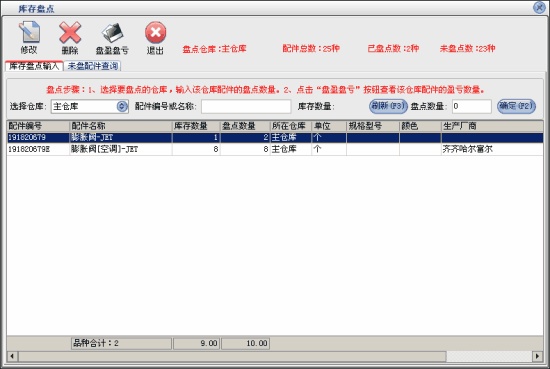Focus the 配件编号或名称 input field
The width and height of the screenshot is (550, 369).
pyautogui.click(x=246, y=106)
